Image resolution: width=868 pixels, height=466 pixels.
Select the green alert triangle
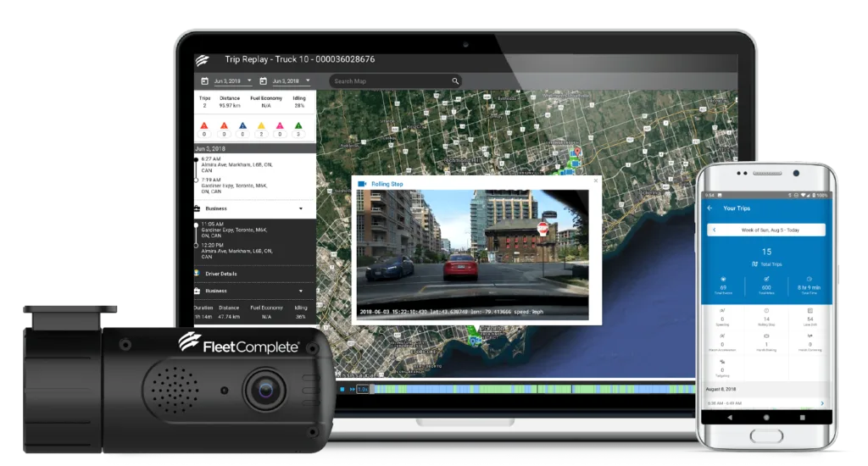pyautogui.click(x=298, y=125)
